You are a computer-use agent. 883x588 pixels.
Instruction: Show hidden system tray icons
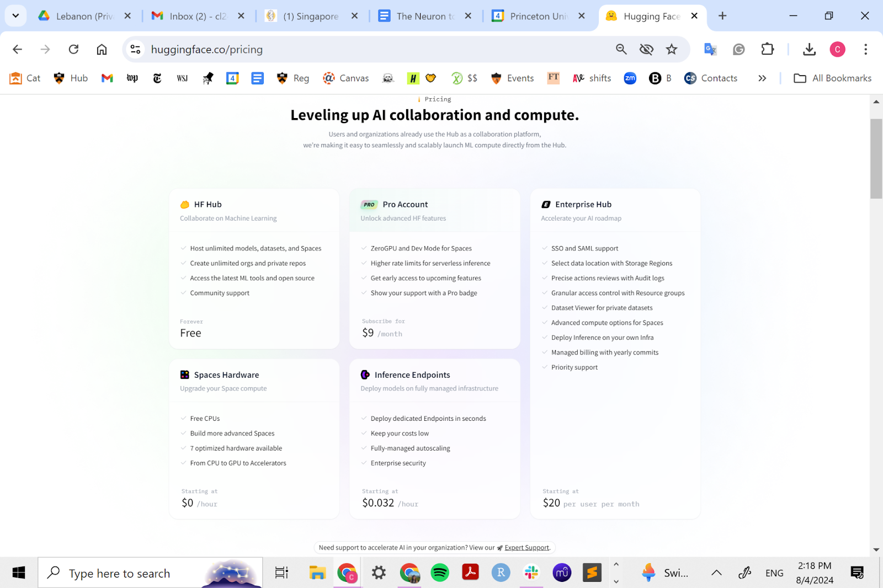[x=716, y=573]
